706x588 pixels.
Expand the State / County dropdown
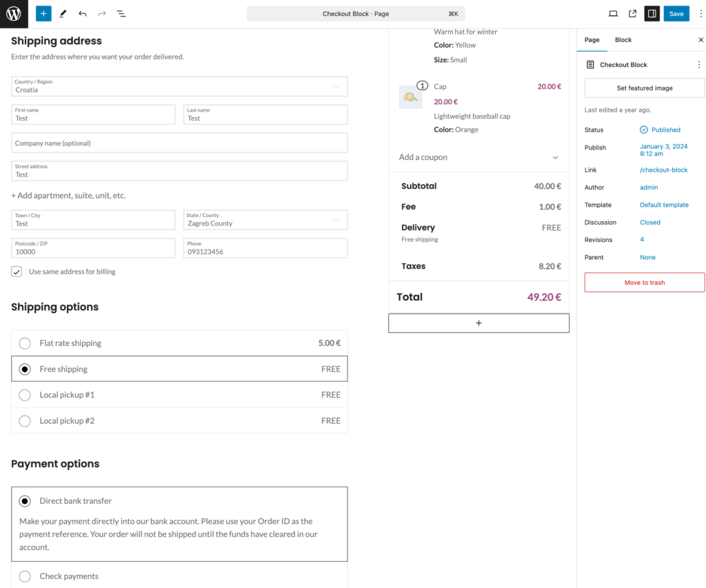[x=265, y=221]
